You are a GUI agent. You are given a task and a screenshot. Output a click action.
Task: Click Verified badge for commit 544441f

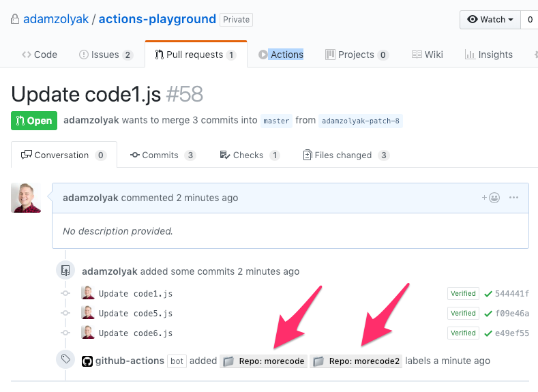[463, 294]
